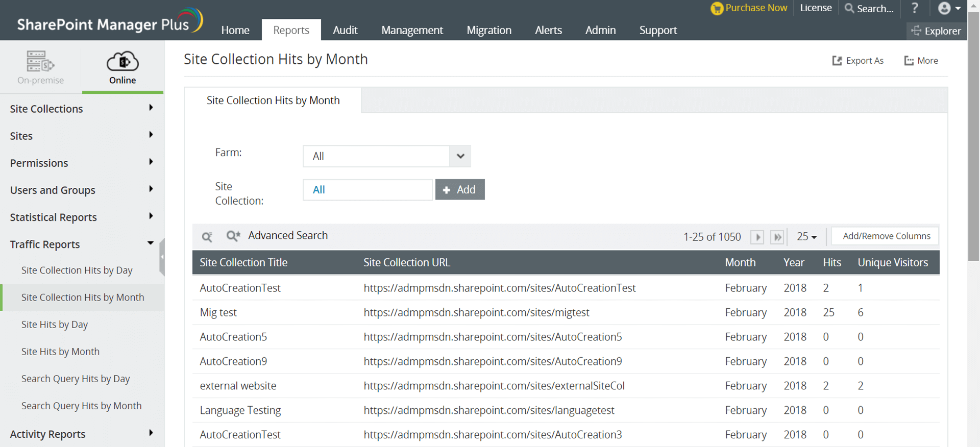
Task: Jump to last page of results
Action: coord(777,237)
